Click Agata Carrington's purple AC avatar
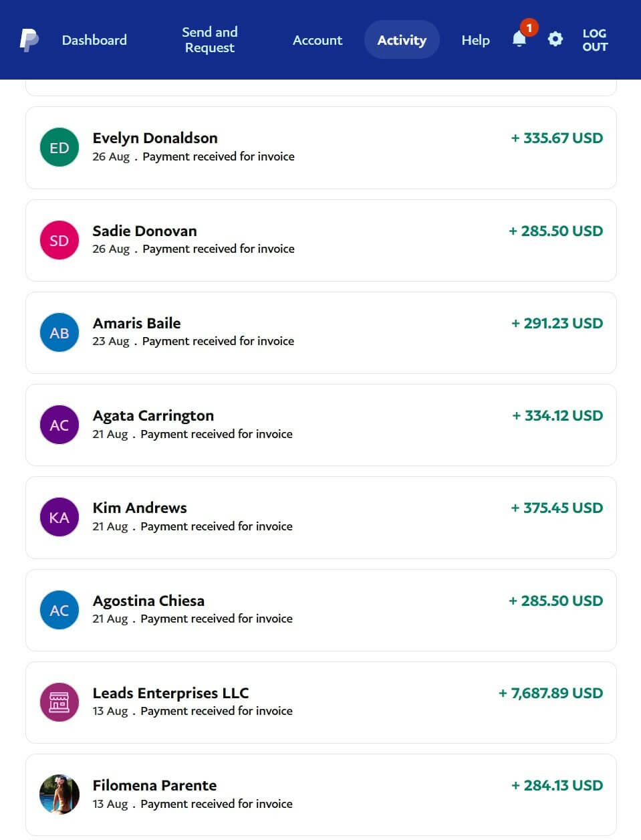The image size is (641, 840). point(59,425)
